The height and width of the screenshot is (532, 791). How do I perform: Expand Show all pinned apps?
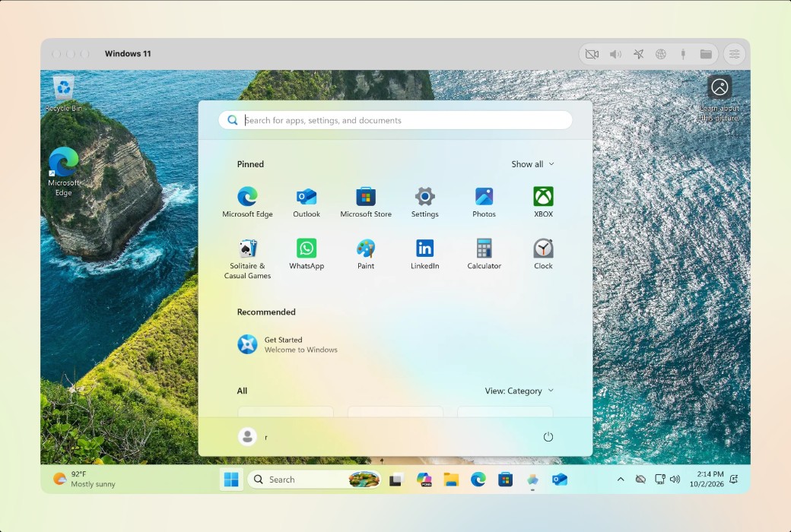pos(532,164)
